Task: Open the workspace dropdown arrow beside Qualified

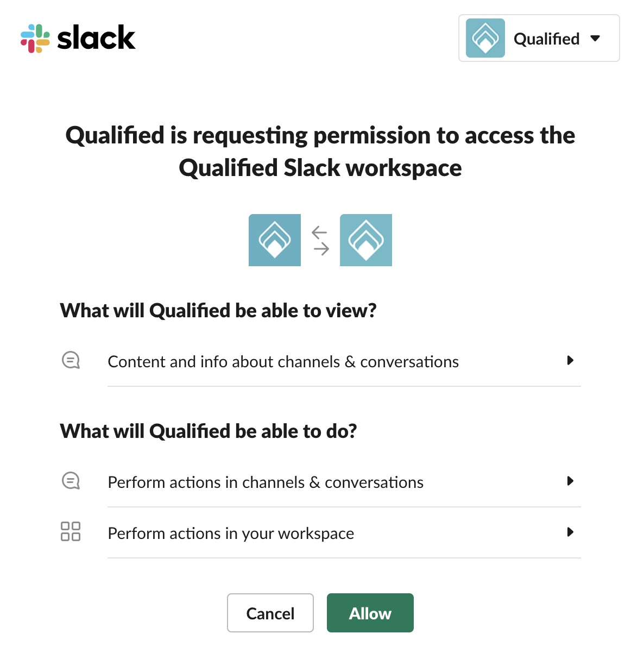Action: pyautogui.click(x=595, y=39)
